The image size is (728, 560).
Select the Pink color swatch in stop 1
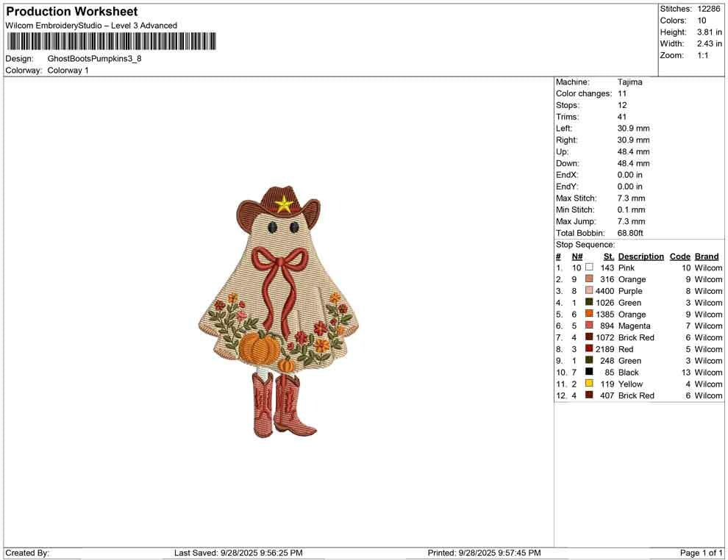point(588,268)
